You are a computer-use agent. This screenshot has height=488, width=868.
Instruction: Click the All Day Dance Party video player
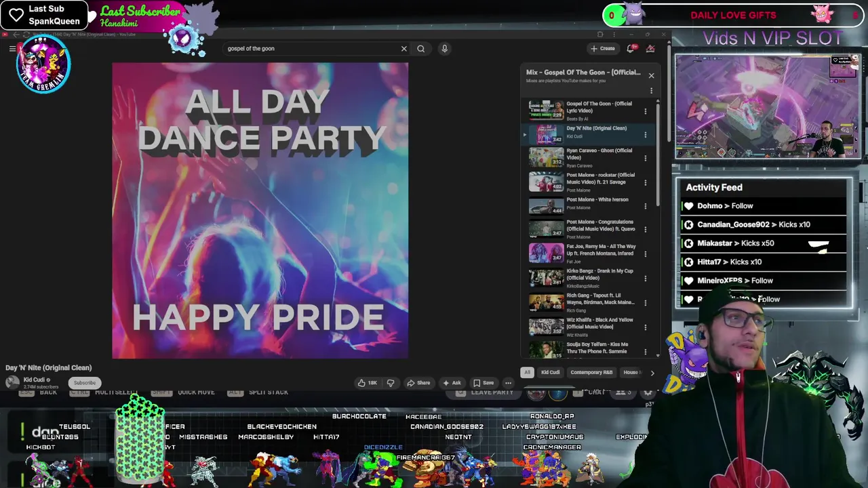coord(260,210)
